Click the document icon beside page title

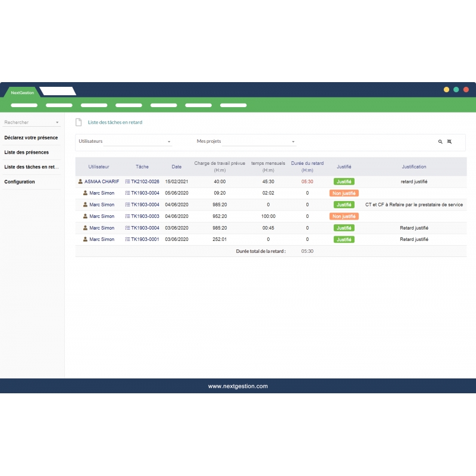(x=79, y=122)
